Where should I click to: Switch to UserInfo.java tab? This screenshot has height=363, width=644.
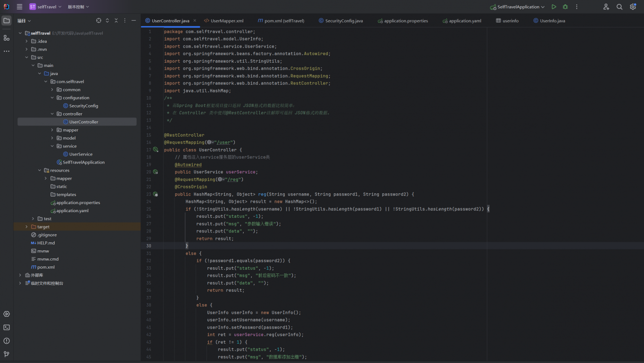click(549, 21)
